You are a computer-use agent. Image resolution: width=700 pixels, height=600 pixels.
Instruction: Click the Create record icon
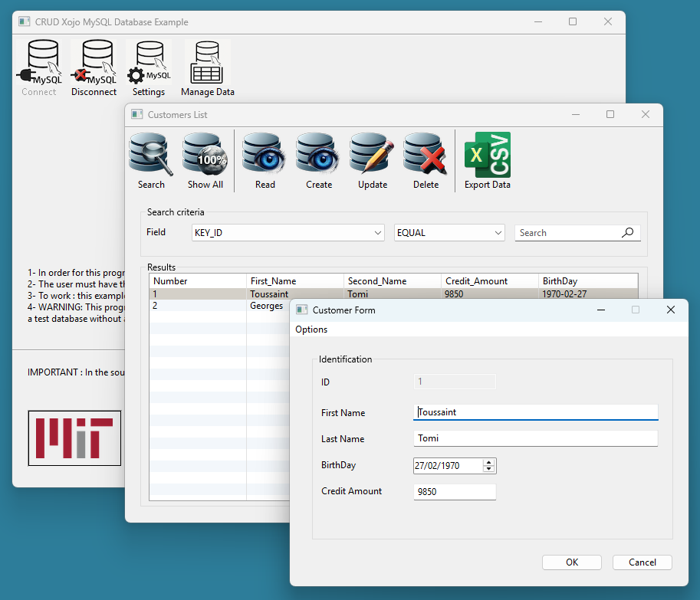318,155
